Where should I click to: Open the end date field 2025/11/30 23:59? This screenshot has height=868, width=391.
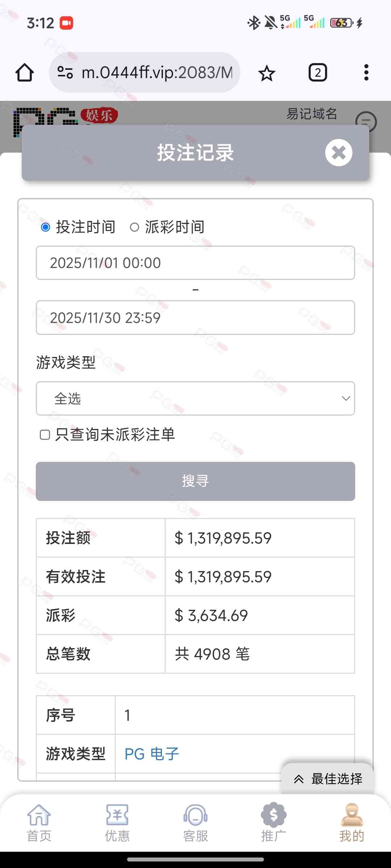(x=195, y=318)
